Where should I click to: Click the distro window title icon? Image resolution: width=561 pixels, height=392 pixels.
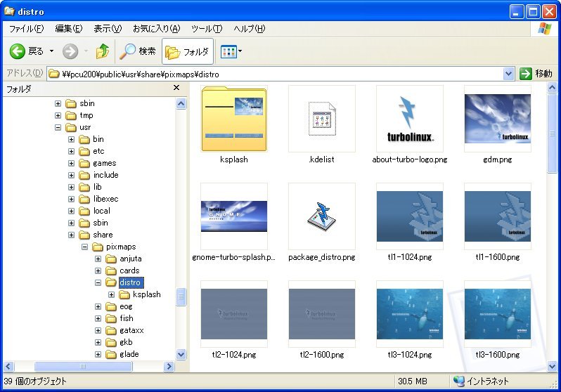click(x=9, y=11)
